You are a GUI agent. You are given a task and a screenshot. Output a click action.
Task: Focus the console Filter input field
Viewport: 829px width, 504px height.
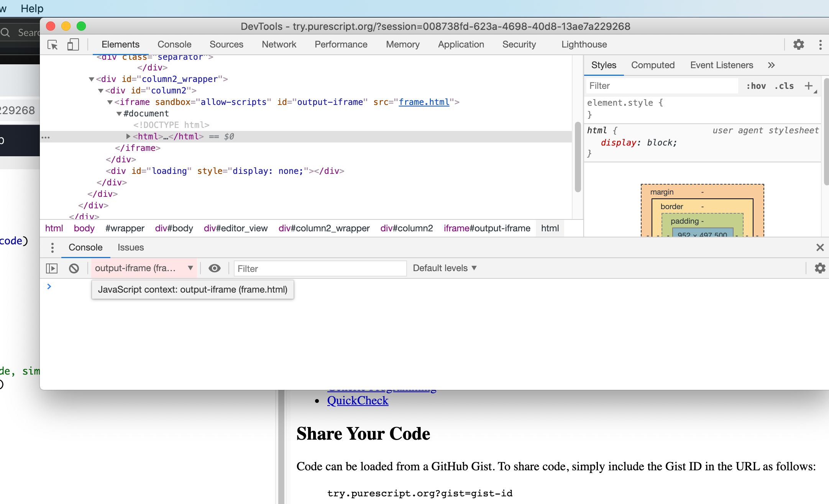320,268
